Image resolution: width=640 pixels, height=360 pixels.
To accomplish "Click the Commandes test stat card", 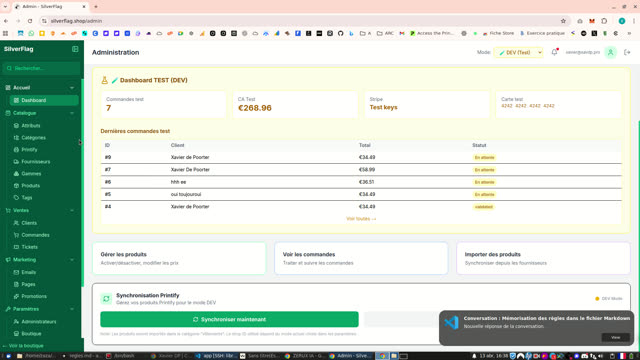I will (163, 105).
